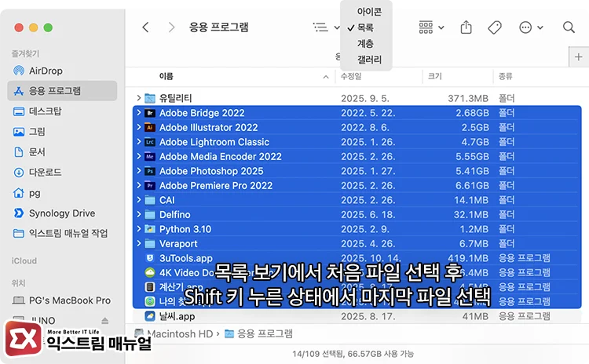Image resolution: width=589 pixels, height=364 pixels.
Task: Add a new tab with plus button
Action: tap(579, 57)
